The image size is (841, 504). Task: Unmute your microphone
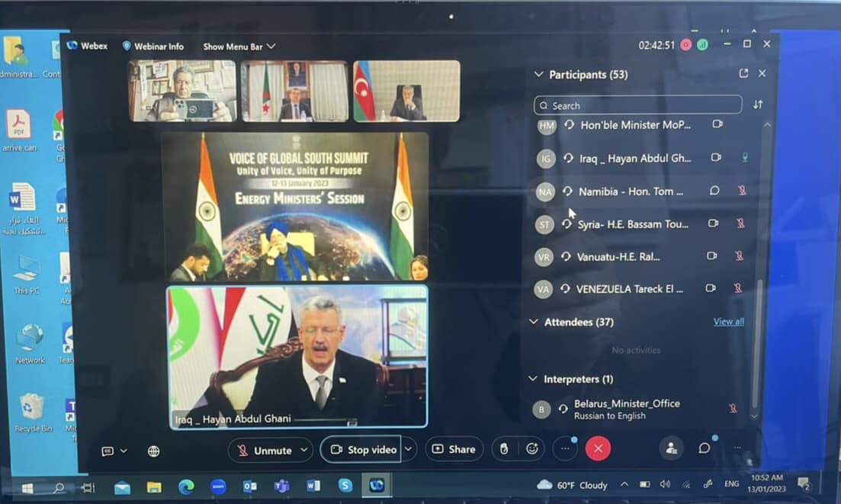coord(265,450)
